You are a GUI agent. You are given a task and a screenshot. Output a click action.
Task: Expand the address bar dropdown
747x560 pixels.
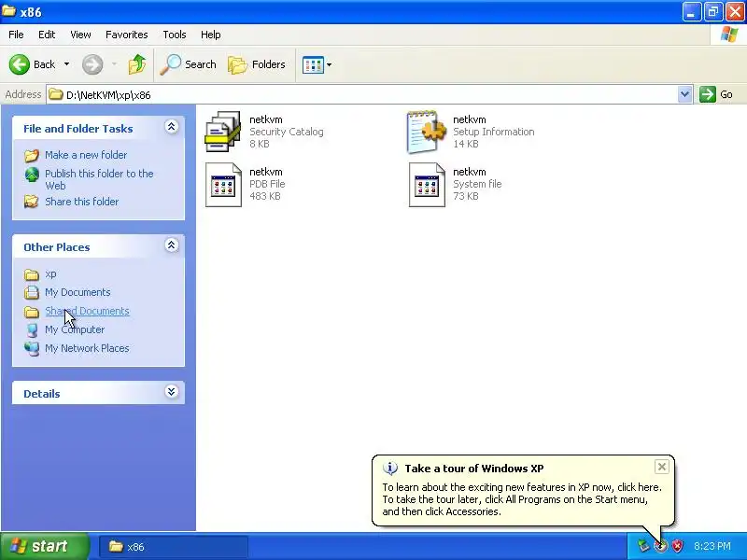pyautogui.click(x=684, y=94)
